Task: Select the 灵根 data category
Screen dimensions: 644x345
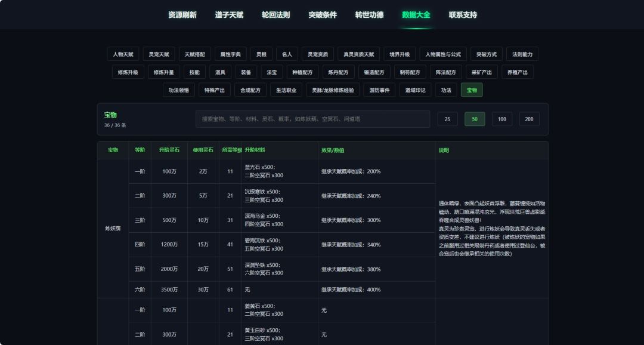Action: (x=261, y=54)
